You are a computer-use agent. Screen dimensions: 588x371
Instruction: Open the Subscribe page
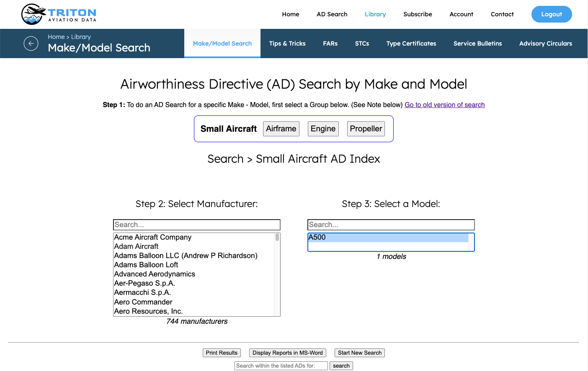418,14
